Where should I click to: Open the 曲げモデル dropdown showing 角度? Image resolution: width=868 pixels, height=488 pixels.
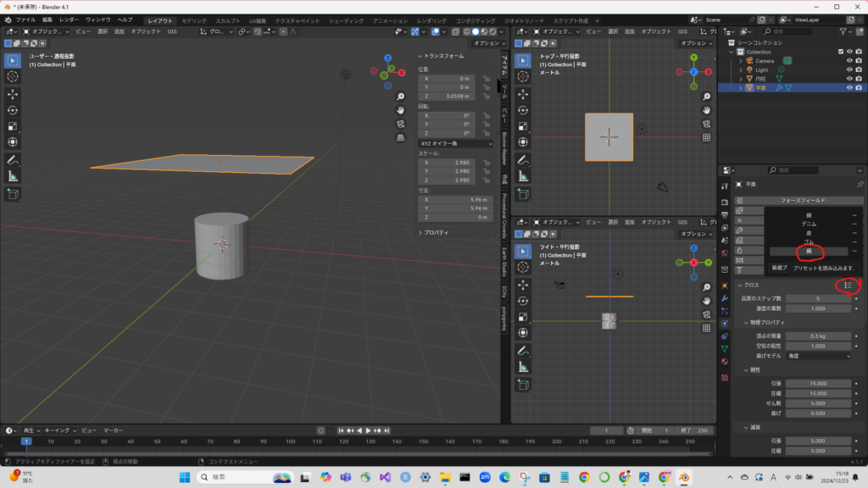tap(817, 357)
